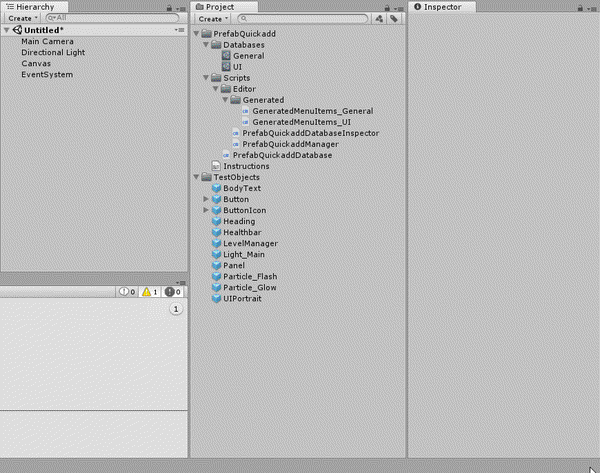Collapse the PrefabQuickadd folder

(196, 34)
